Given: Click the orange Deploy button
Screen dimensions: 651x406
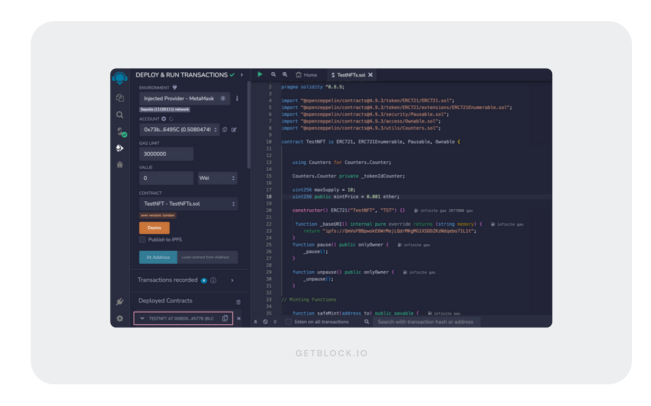Looking at the screenshot, I should click(x=154, y=227).
